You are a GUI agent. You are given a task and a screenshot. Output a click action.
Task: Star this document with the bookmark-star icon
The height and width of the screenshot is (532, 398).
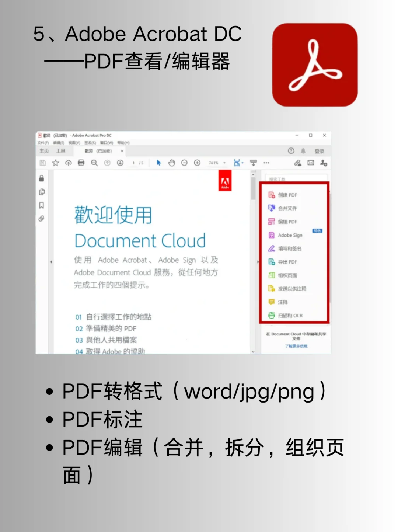56,163
